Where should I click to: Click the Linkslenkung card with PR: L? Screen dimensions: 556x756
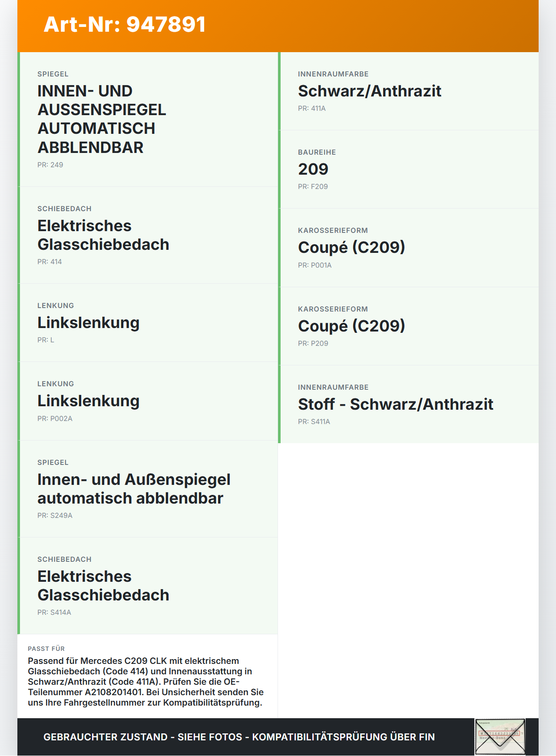[148, 323]
